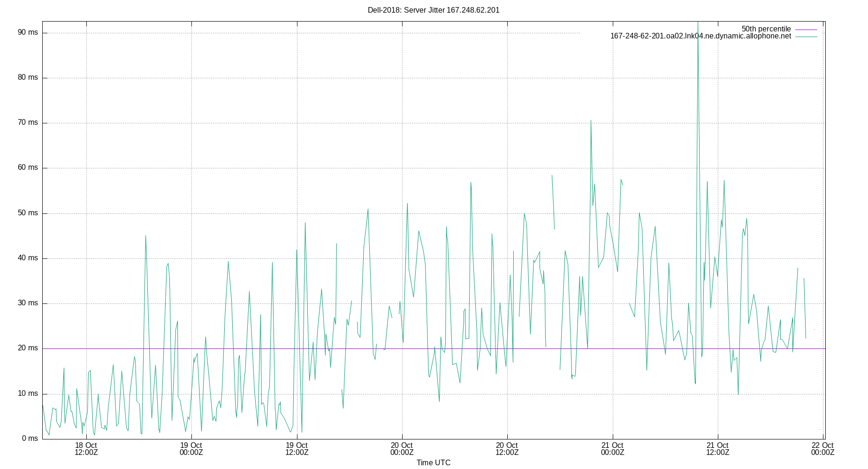Select the '50th percentile' legend label
Screen dimensions: 868x469
pos(766,29)
